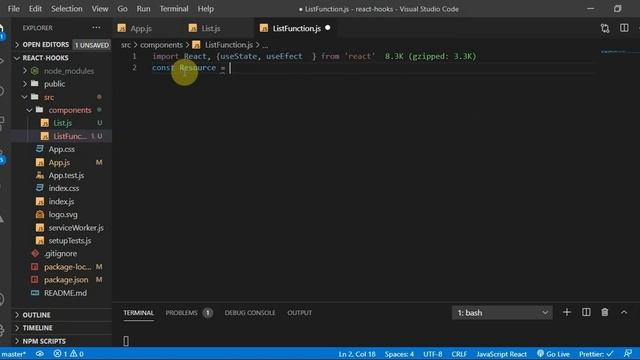
Task: Open the View menu
Action: click(x=100, y=9)
